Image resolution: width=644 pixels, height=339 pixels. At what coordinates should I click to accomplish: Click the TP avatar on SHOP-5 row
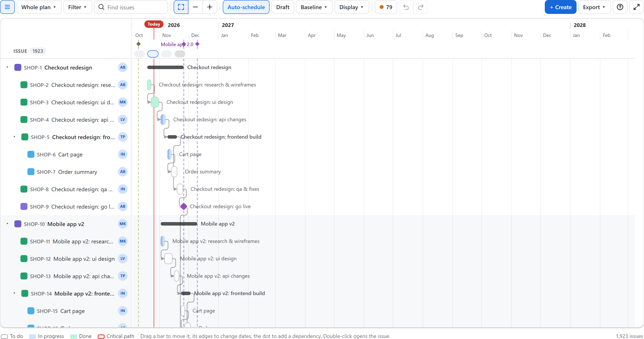click(122, 137)
